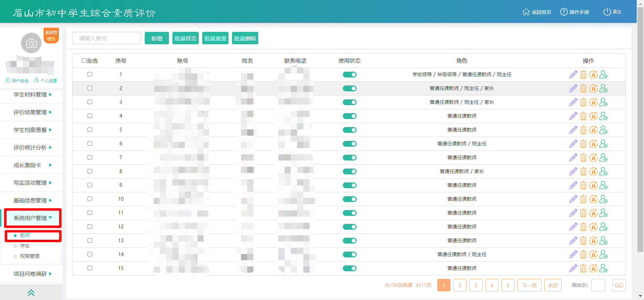This screenshot has width=644, height=300.
Task: Click the assign role user icon in row 8
Action: pyautogui.click(x=603, y=171)
